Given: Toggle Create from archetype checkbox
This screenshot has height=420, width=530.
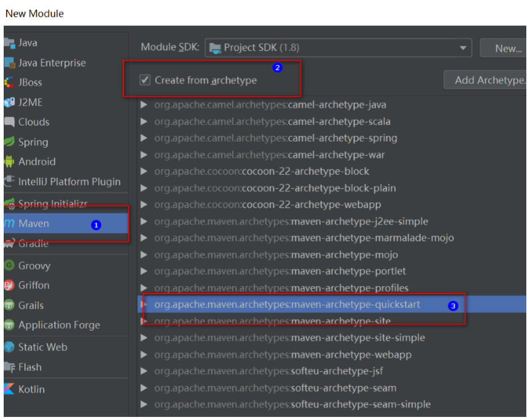Looking at the screenshot, I should tap(145, 80).
